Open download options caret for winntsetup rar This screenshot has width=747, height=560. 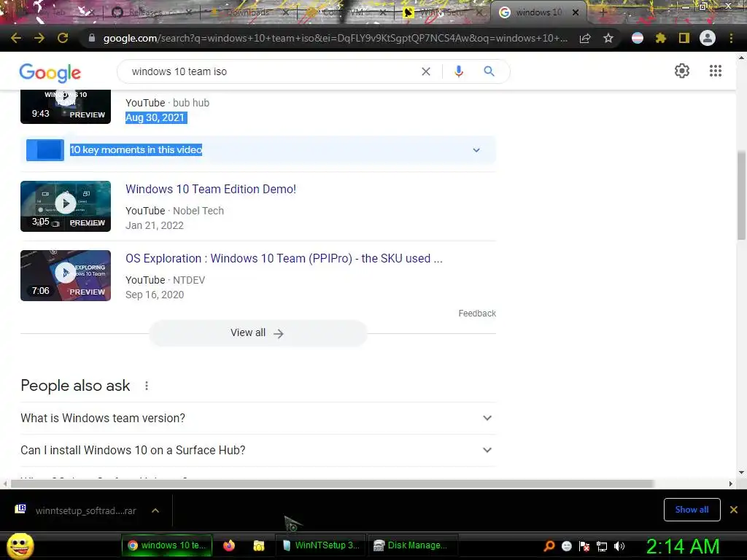[155, 510]
